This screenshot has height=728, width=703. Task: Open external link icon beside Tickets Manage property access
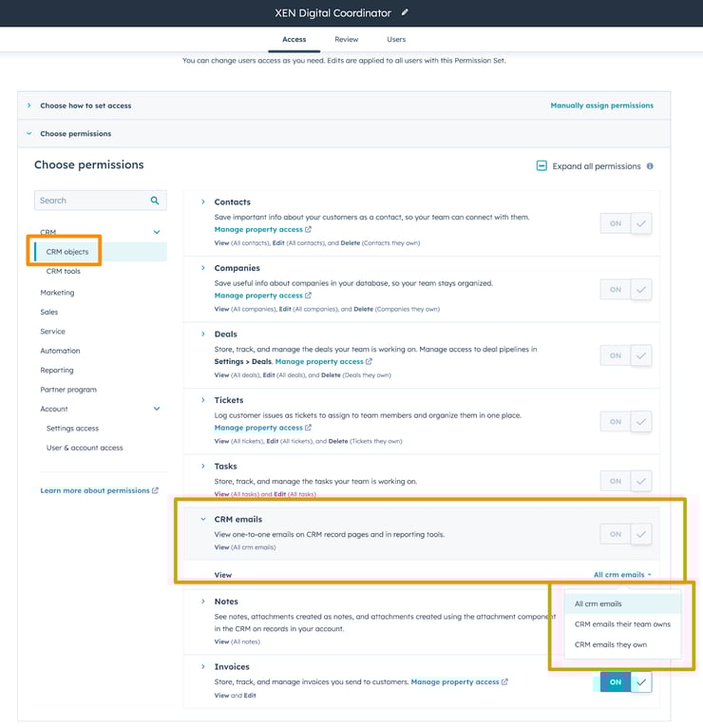click(x=308, y=428)
